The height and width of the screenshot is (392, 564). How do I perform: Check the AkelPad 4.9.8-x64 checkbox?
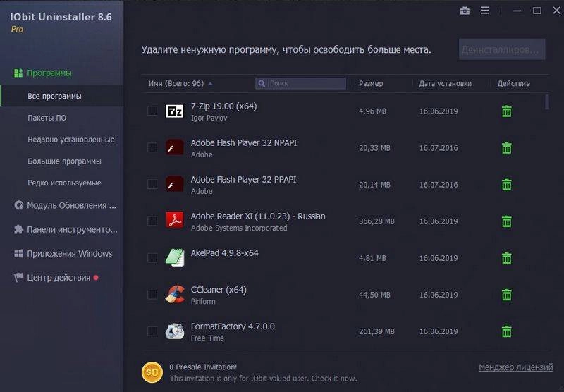[152, 257]
